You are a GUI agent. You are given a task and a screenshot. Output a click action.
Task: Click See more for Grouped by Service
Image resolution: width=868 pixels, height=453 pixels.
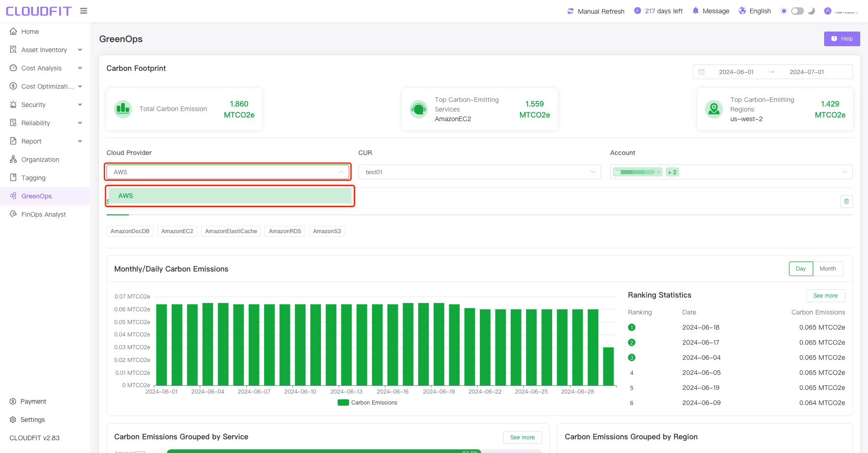(x=522, y=437)
